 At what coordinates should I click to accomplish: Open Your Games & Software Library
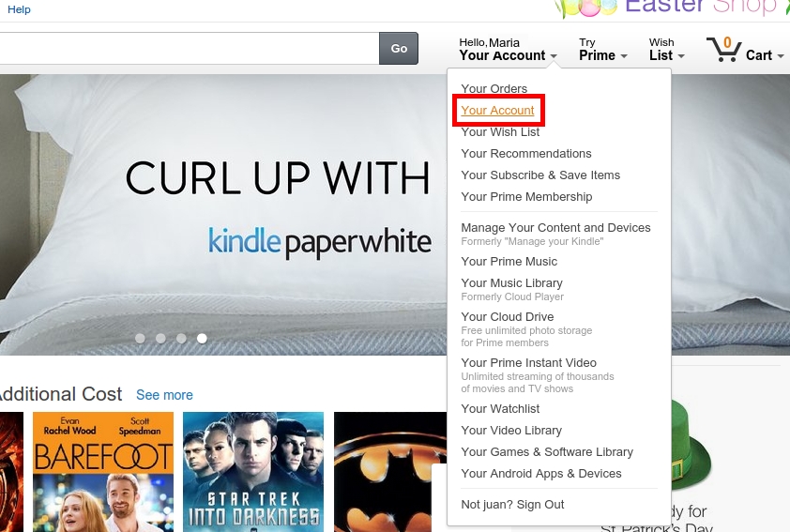point(547,452)
